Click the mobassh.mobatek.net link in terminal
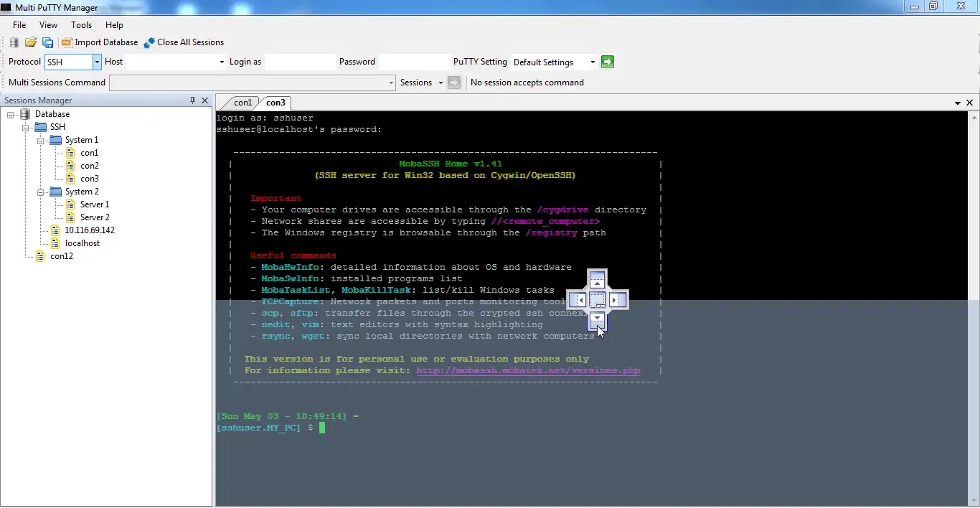This screenshot has width=980, height=508. point(528,370)
